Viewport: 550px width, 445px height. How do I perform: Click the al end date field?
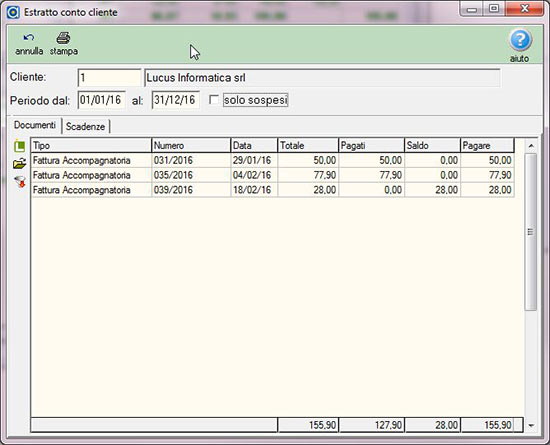pyautogui.click(x=175, y=100)
